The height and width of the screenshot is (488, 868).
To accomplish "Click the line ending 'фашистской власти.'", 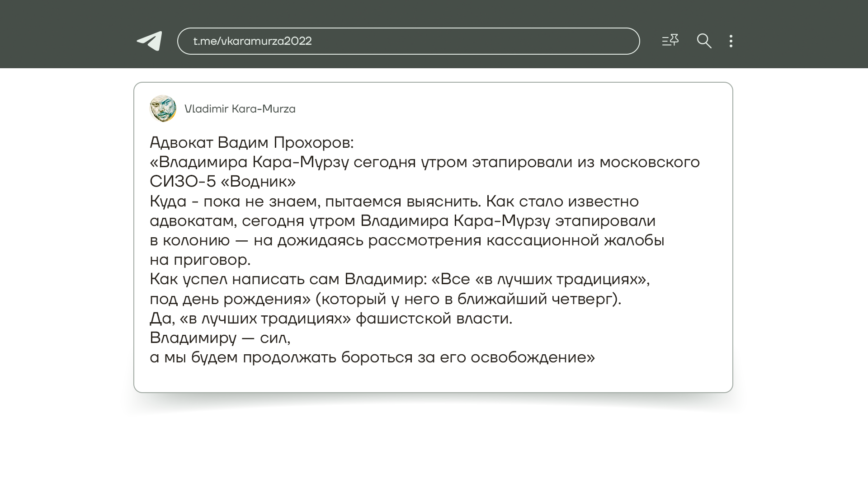I will (331, 319).
